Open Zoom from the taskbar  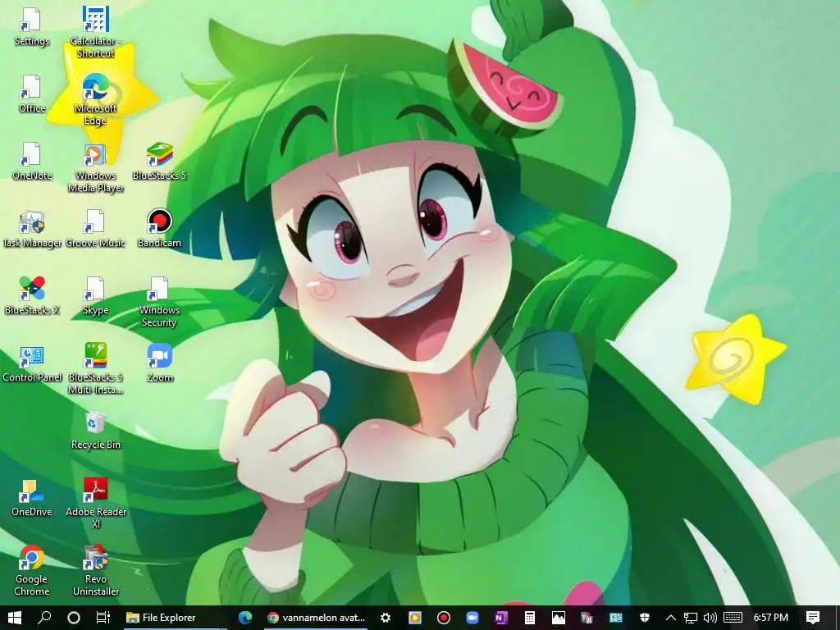472,618
